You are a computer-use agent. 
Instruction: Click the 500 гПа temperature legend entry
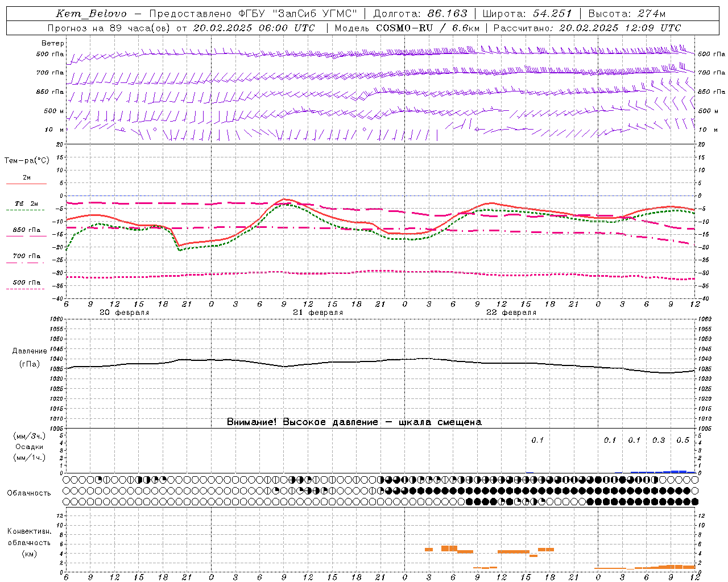coord(27,282)
